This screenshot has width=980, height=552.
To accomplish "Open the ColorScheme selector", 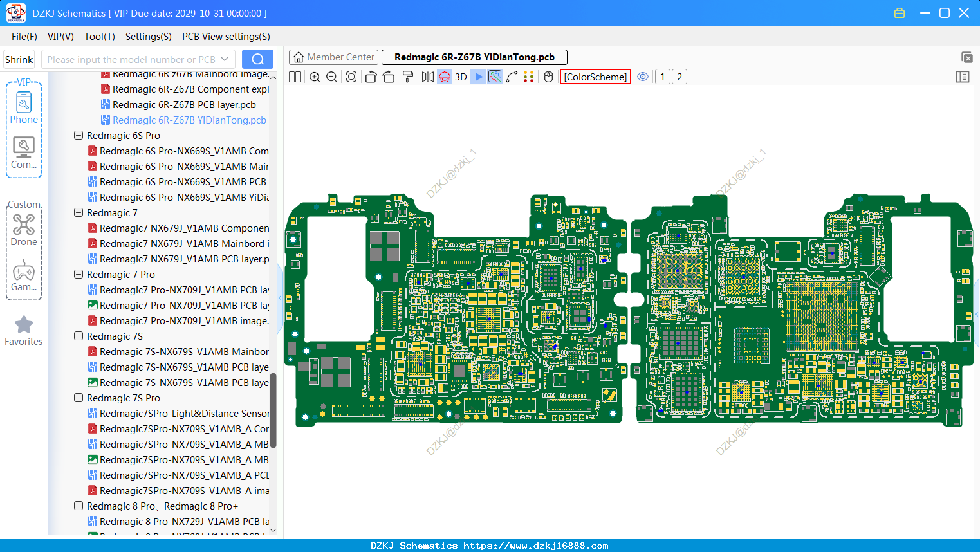I will [x=595, y=77].
